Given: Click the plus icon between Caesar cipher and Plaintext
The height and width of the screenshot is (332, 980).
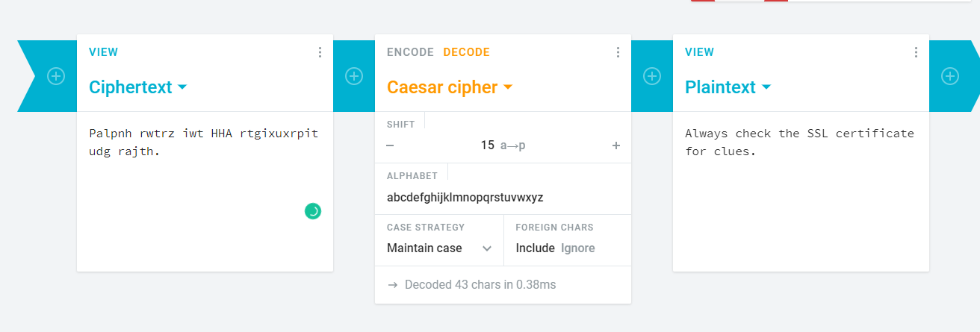Looking at the screenshot, I should coord(652,76).
